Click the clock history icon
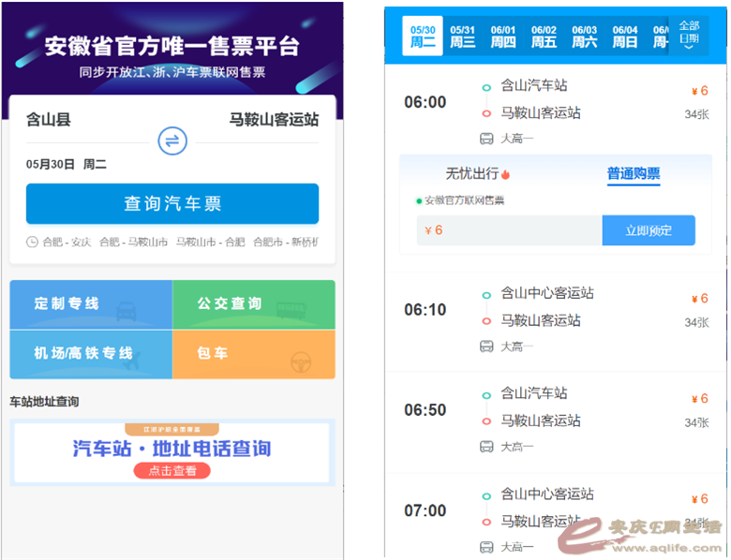Screen dimensions: 731x560 coord(33,243)
